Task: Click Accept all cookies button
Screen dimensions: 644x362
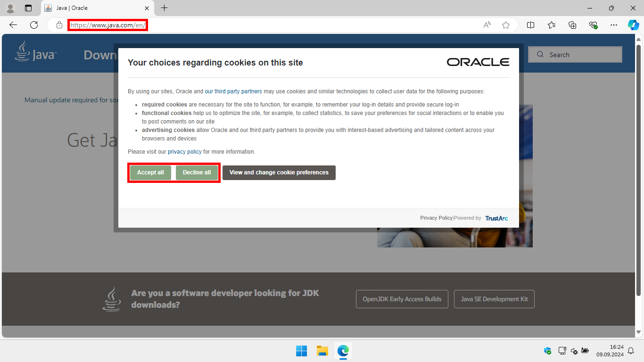Action: (x=150, y=173)
